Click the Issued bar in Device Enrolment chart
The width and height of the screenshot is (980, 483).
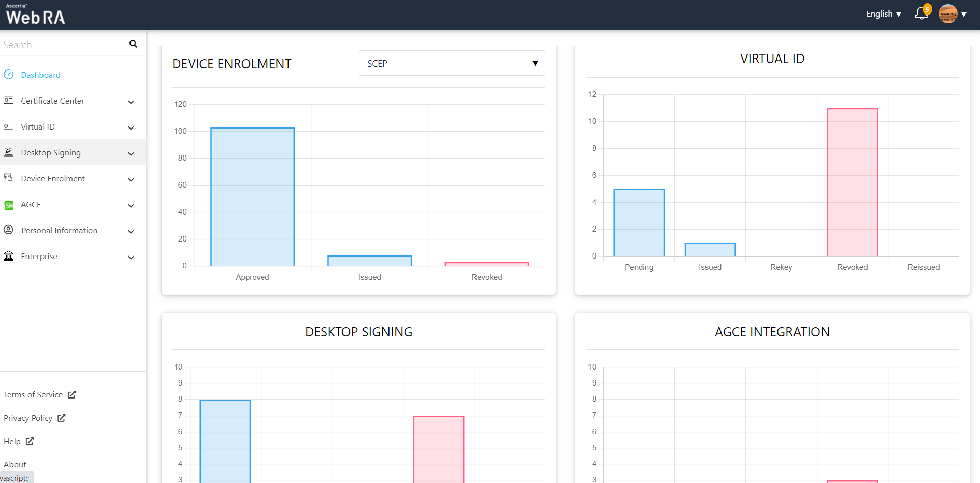369,261
